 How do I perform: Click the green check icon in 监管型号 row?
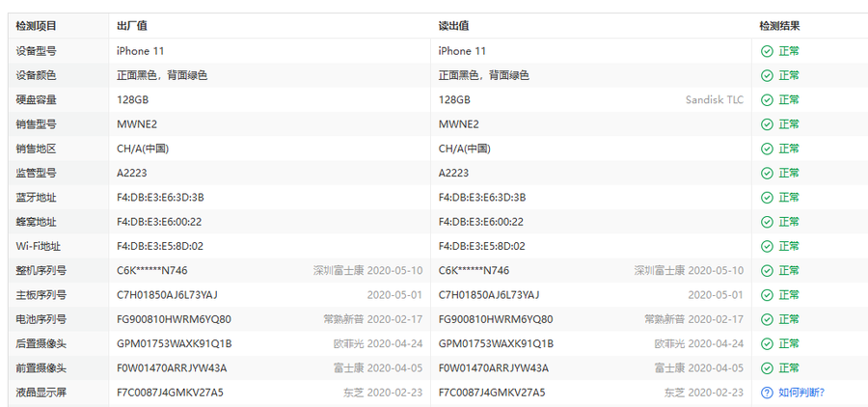[x=767, y=174]
